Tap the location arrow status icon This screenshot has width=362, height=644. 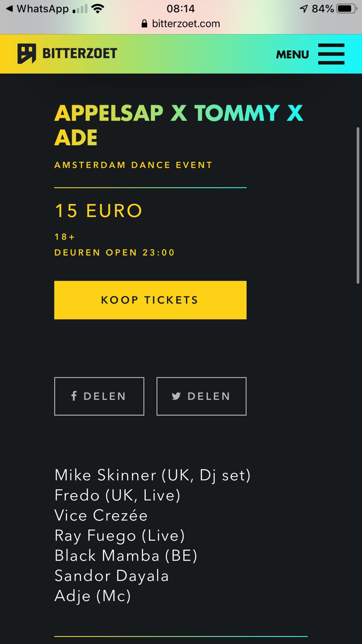[x=304, y=8]
